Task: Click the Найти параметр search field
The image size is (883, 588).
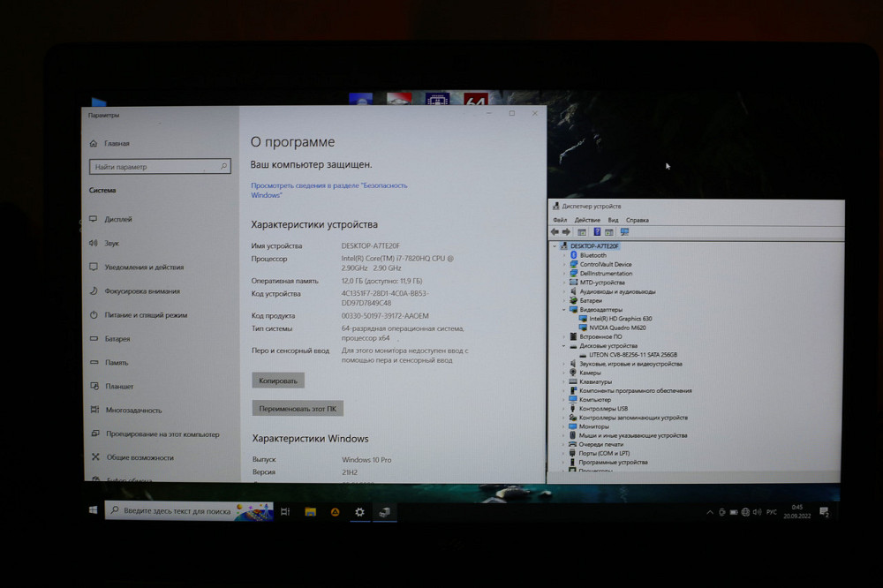Action: (159, 166)
